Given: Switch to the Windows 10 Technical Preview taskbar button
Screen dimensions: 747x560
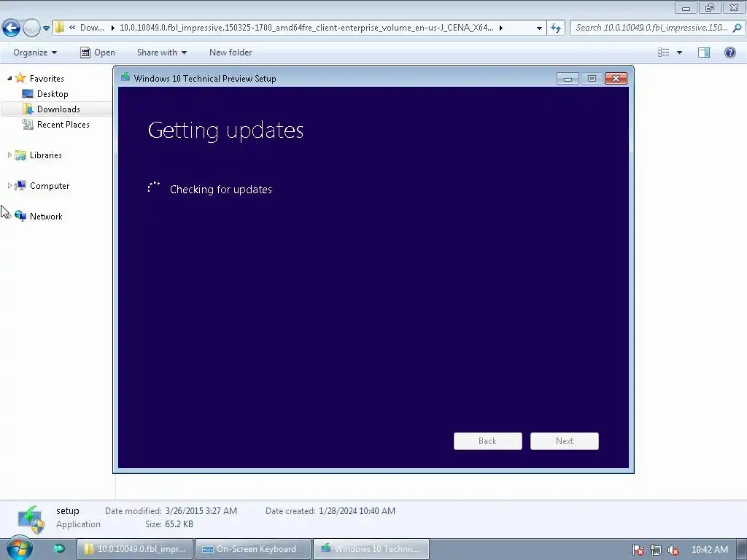Looking at the screenshot, I should [x=371, y=549].
